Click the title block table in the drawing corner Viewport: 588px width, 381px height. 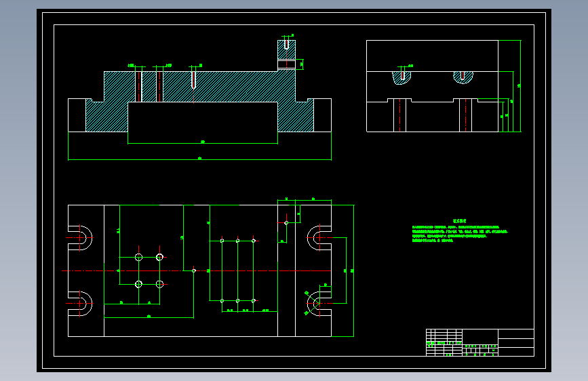(x=480, y=342)
